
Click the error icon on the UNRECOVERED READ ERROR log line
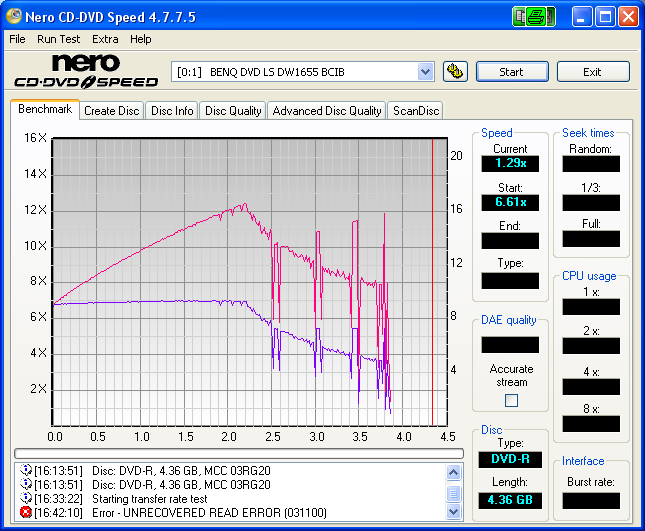coord(26,512)
